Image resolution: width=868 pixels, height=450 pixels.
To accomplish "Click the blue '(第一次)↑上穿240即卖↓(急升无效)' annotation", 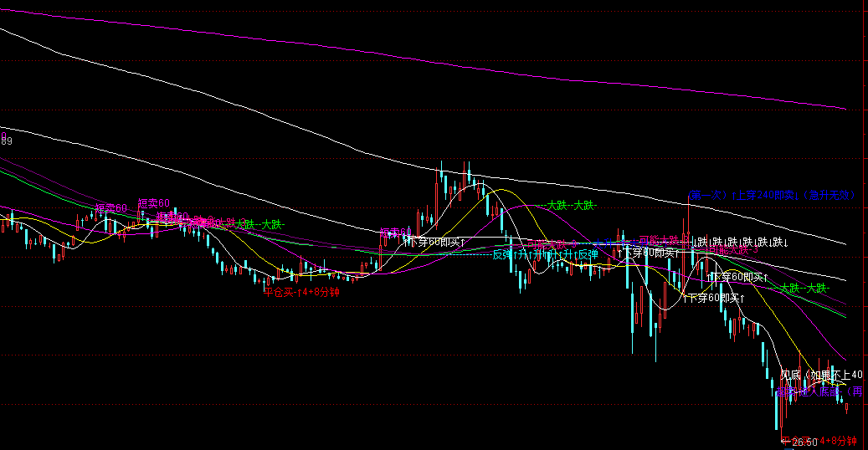I will tap(772, 196).
